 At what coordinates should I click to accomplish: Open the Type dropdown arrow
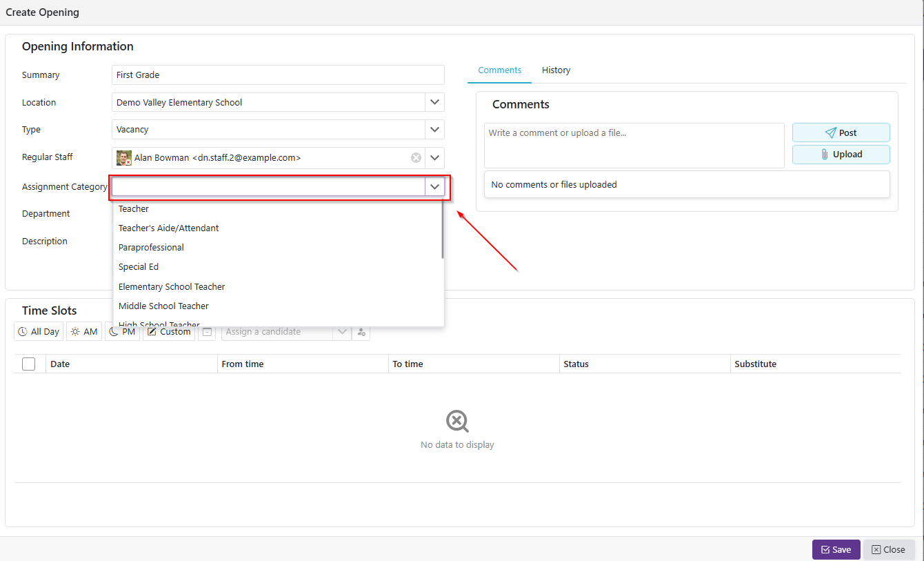click(x=434, y=129)
